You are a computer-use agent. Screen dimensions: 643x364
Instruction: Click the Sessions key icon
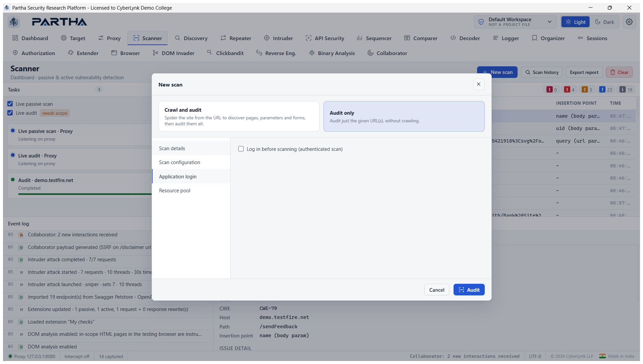pos(580,38)
